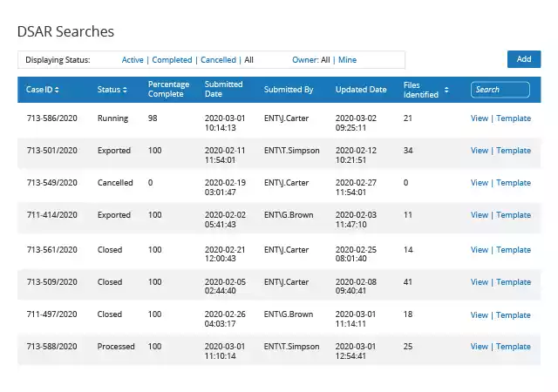The height and width of the screenshot is (392, 558).
Task: Show All statuses filter
Action: pos(248,60)
